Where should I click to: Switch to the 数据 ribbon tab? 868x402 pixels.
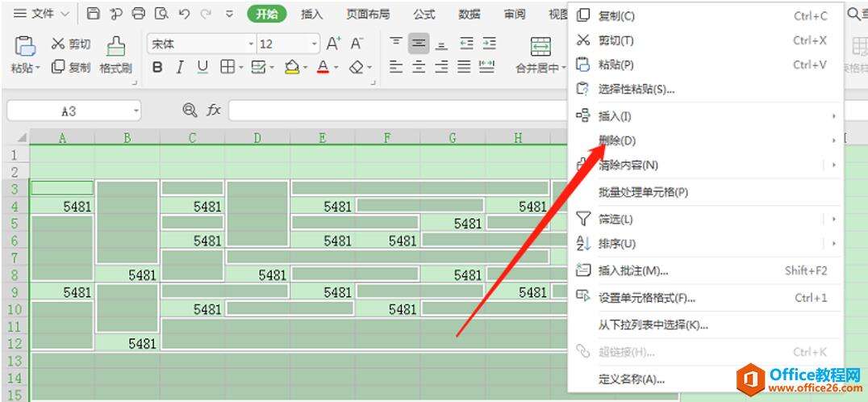pyautogui.click(x=469, y=15)
